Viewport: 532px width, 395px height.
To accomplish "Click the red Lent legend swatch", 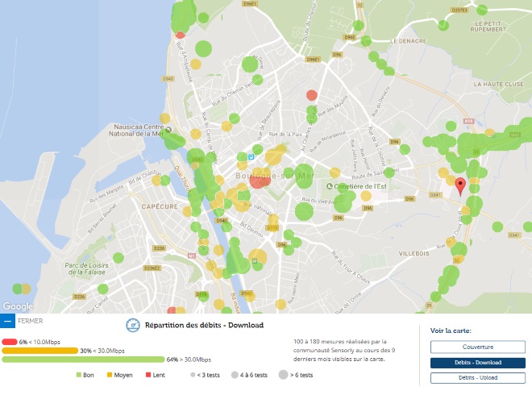I will click(x=148, y=376).
